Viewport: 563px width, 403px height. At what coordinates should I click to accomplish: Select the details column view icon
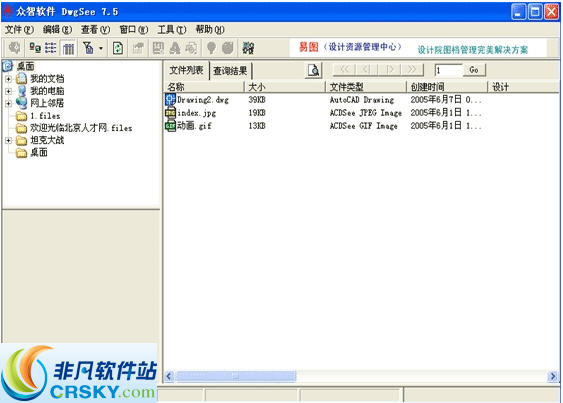(x=68, y=48)
